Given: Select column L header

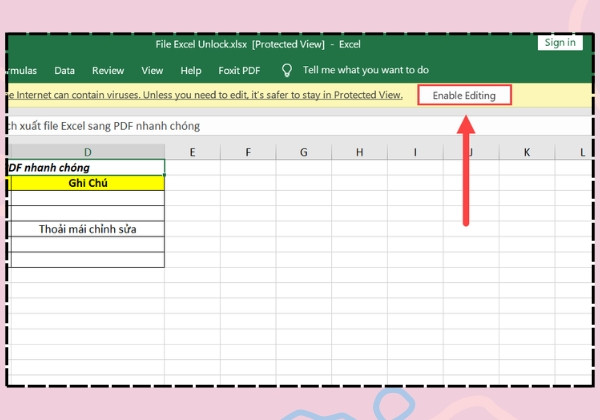Looking at the screenshot, I should [573, 152].
